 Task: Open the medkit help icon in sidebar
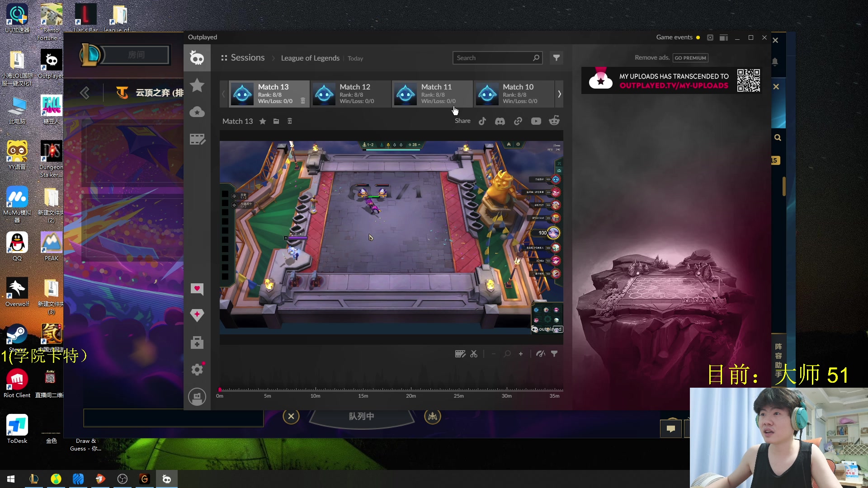(197, 343)
